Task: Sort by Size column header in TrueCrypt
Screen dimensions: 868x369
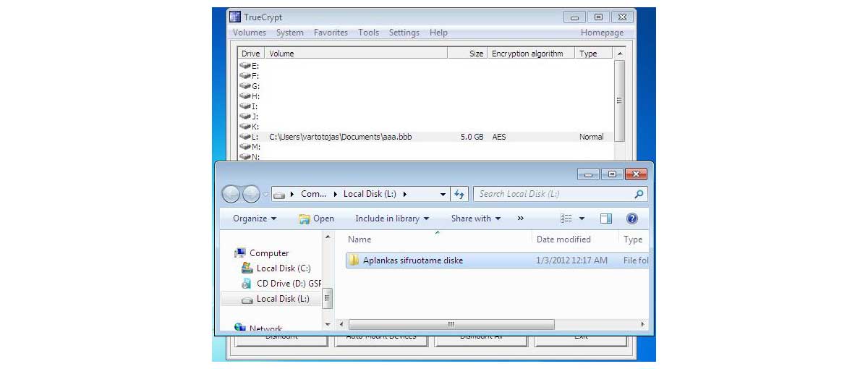Action: [x=467, y=54]
